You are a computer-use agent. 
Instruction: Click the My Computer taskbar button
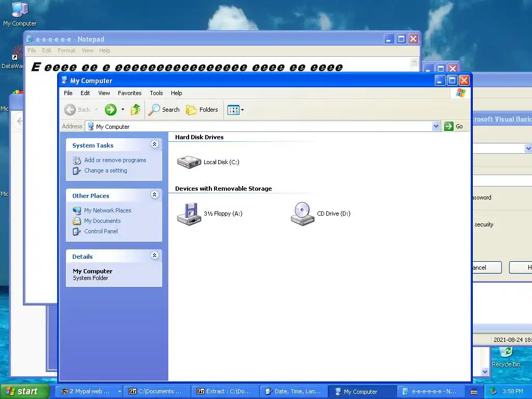(x=362, y=392)
